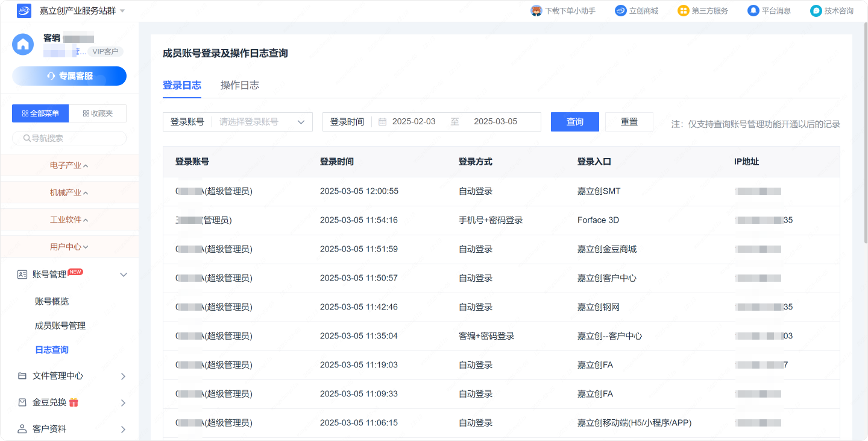Click the start date 2025-02-03 field

[414, 122]
